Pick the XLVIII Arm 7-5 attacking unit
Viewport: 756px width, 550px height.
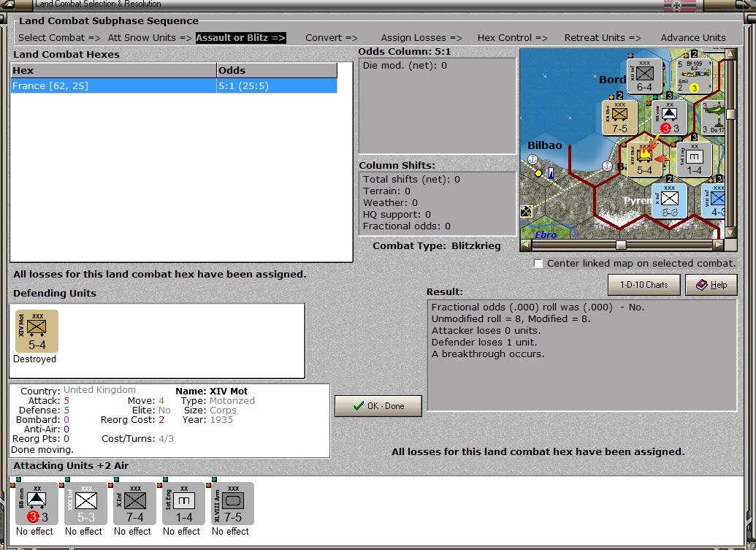[x=232, y=504]
